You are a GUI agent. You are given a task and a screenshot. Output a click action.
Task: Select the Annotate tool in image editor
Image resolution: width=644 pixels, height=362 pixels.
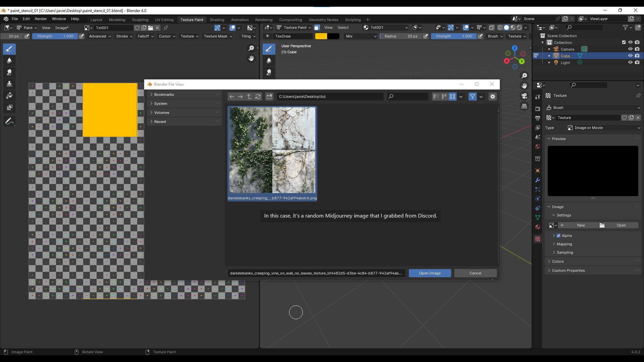tap(9, 121)
